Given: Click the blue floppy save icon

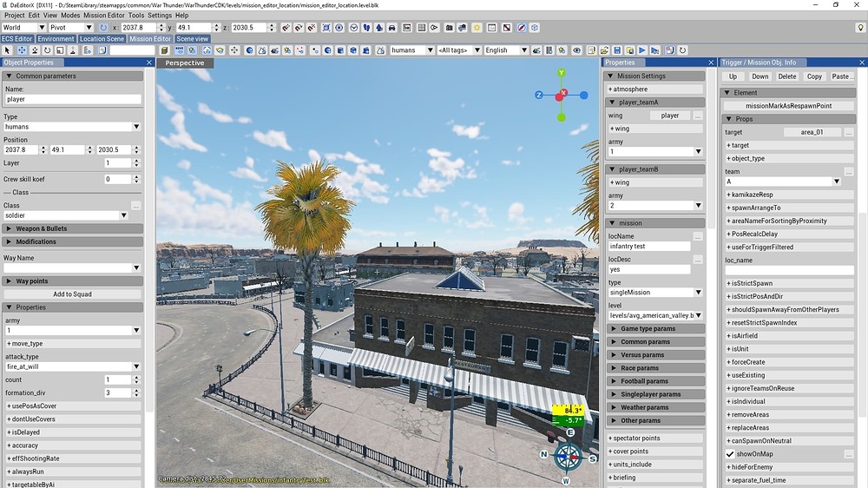Looking at the screenshot, I should point(617,50).
